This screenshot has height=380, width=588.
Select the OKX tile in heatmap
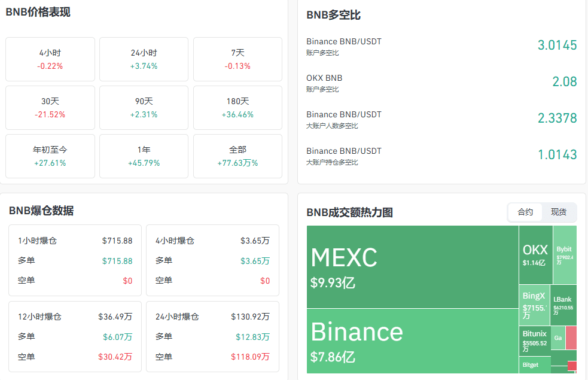[x=535, y=254]
